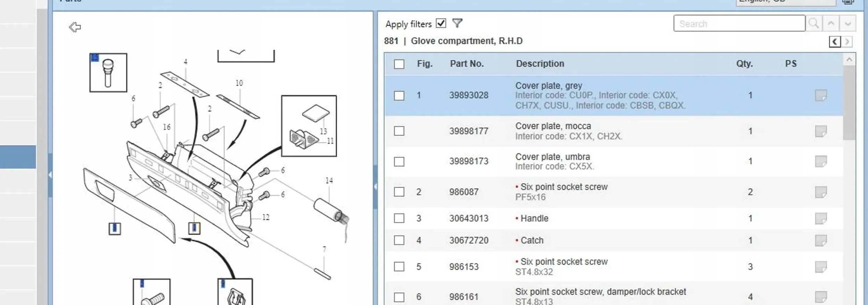The image size is (868, 305).
Task: Click callout number 4 in the diagram
Action: point(185,62)
